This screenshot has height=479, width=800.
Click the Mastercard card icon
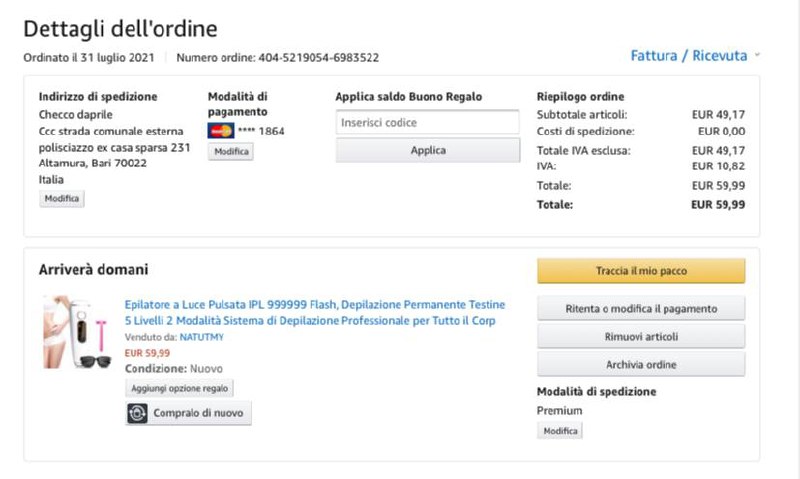tap(220, 131)
